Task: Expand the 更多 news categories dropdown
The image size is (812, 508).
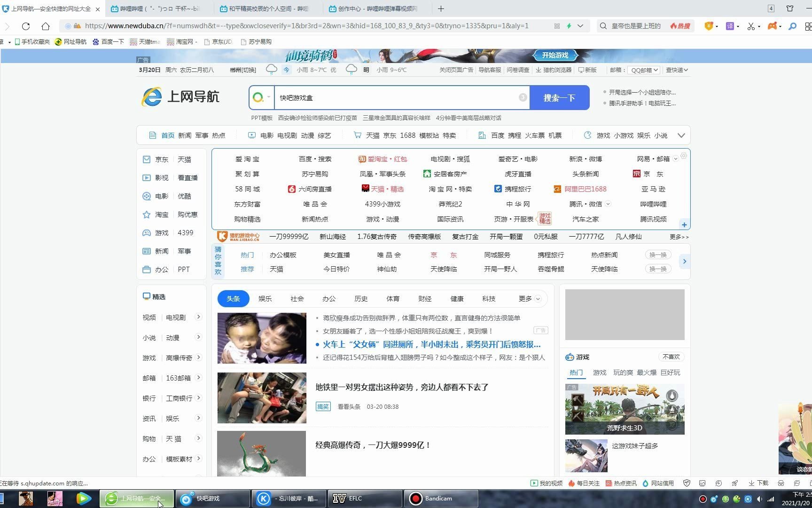Action: (x=530, y=299)
